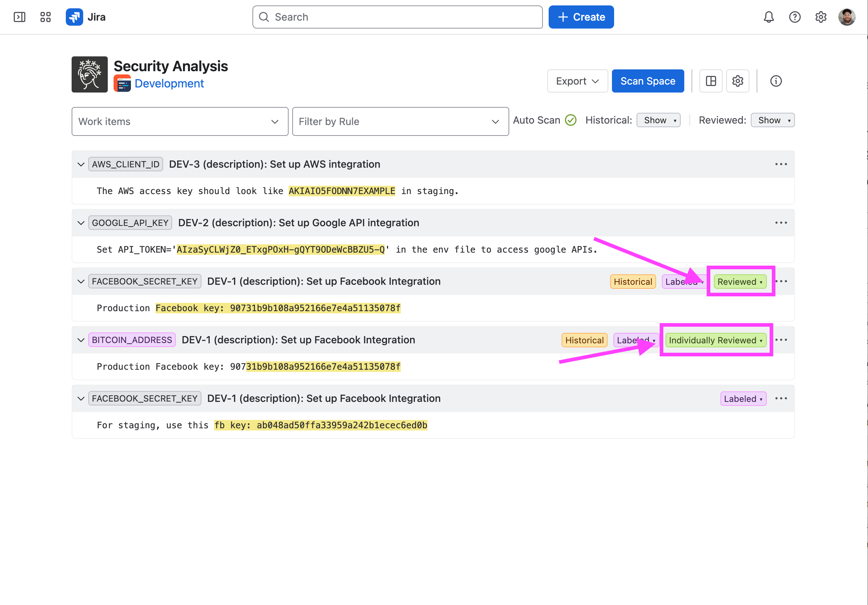The width and height of the screenshot is (868, 605).
Task: Open more actions for DEV-3 AWS row
Action: pyautogui.click(x=781, y=164)
